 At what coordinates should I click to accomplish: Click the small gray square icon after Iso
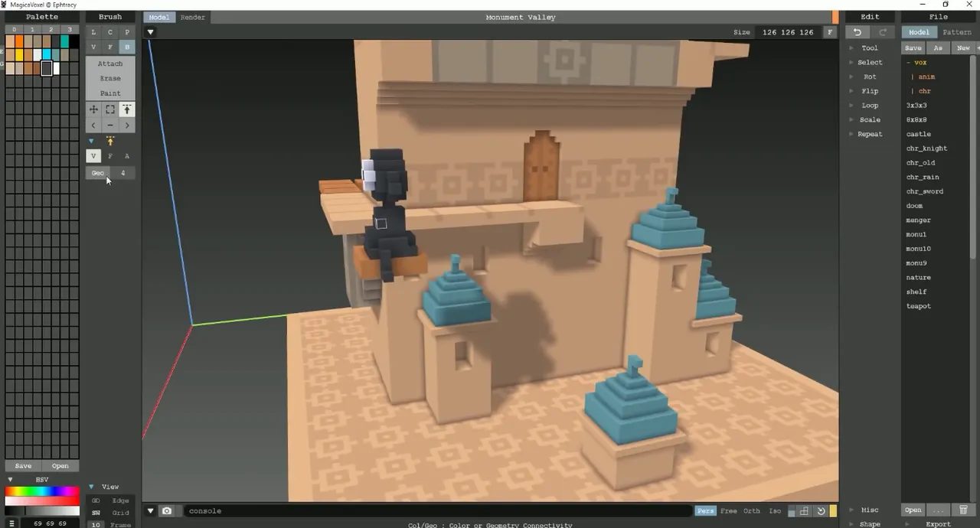point(792,512)
